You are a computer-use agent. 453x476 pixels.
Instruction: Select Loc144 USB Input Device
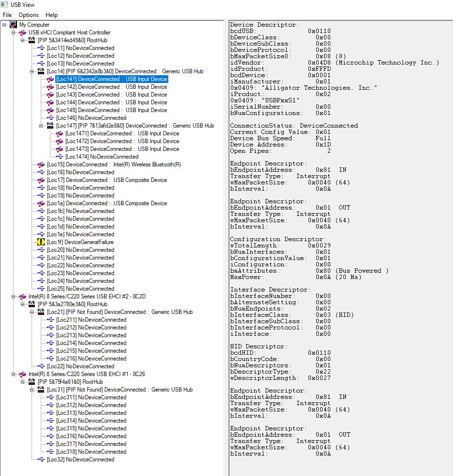[x=112, y=102]
